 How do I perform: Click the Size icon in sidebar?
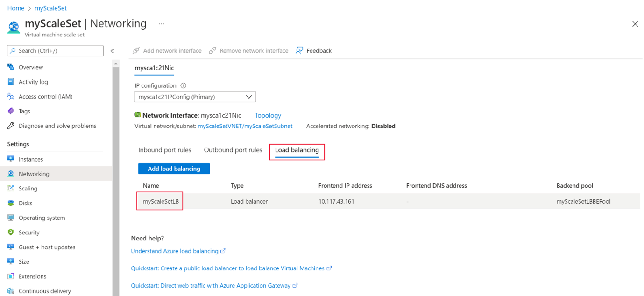pos(11,261)
